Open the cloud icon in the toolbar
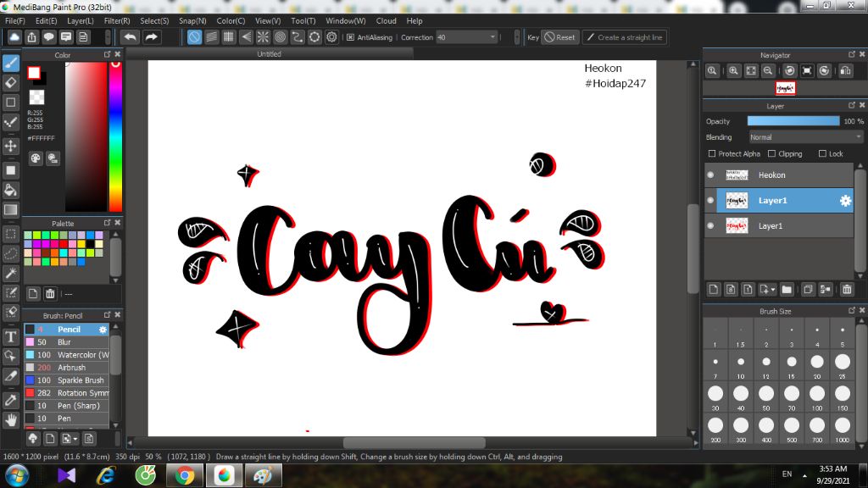Image resolution: width=868 pixels, height=488 pixels. click(x=14, y=37)
